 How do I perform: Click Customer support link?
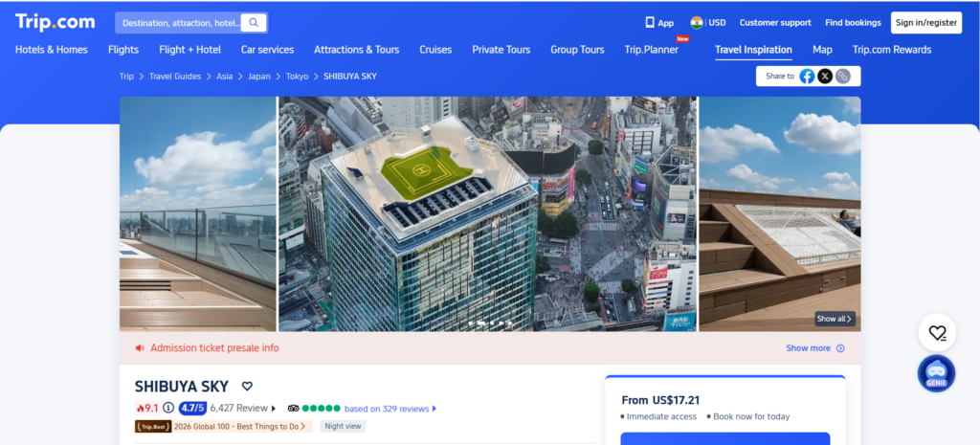(x=775, y=23)
